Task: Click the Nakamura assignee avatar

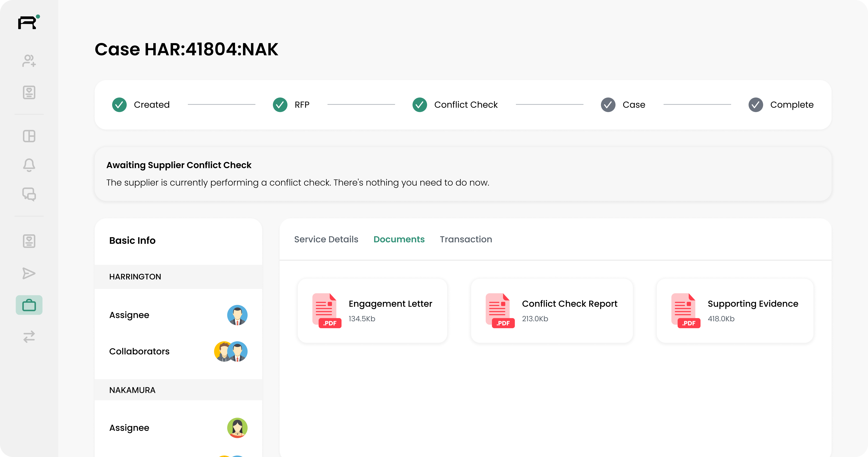Action: tap(237, 428)
